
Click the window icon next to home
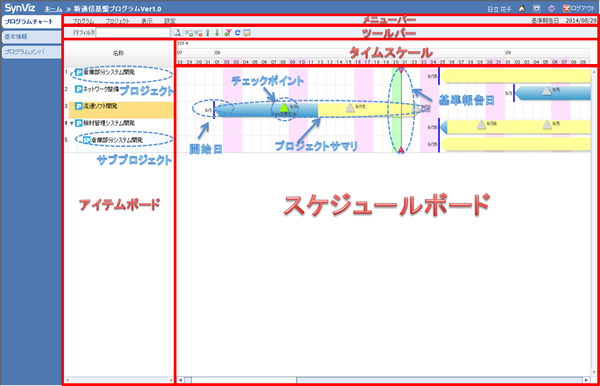coord(536,8)
